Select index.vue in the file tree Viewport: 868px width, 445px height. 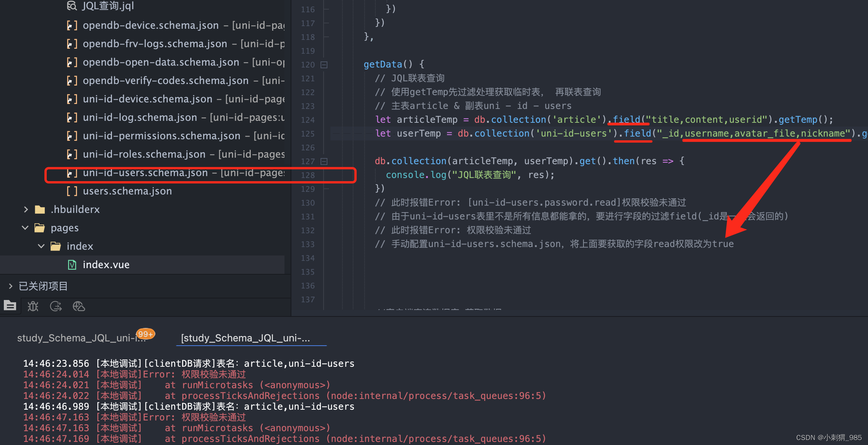106,265
